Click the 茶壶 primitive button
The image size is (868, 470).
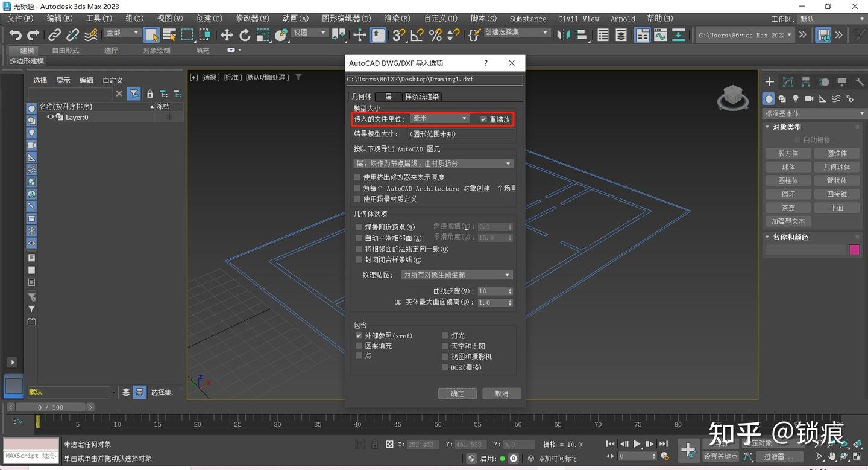pyautogui.click(x=788, y=207)
